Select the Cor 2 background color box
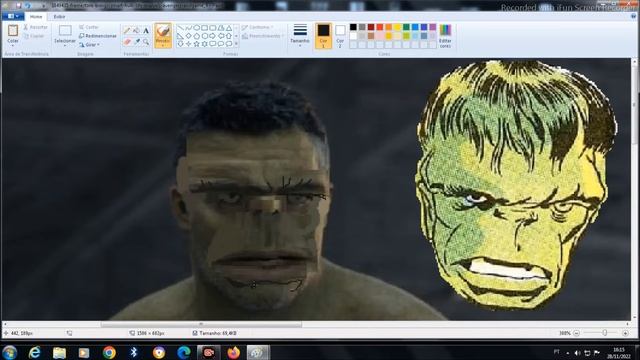Screen dimensions: 640x360 340,36
